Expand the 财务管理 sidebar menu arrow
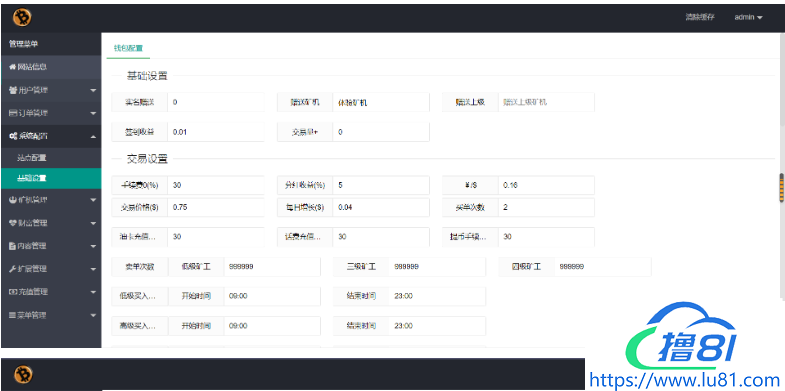Viewport: 785px width, 391px height. click(93, 223)
